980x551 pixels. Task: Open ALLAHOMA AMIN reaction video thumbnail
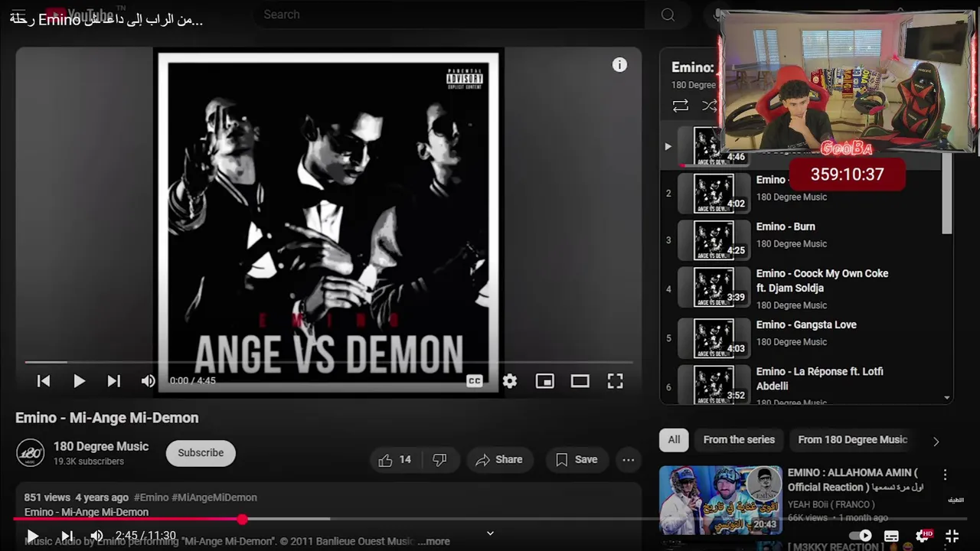click(720, 500)
